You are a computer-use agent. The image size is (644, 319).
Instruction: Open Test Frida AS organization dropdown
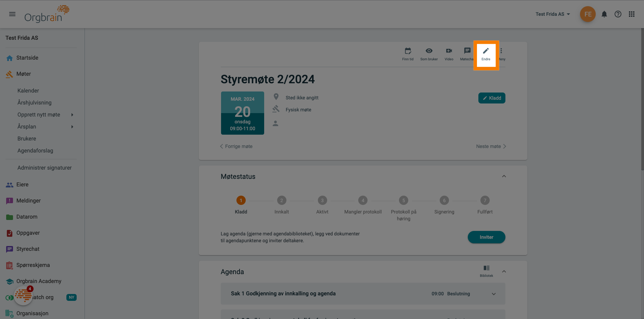553,14
